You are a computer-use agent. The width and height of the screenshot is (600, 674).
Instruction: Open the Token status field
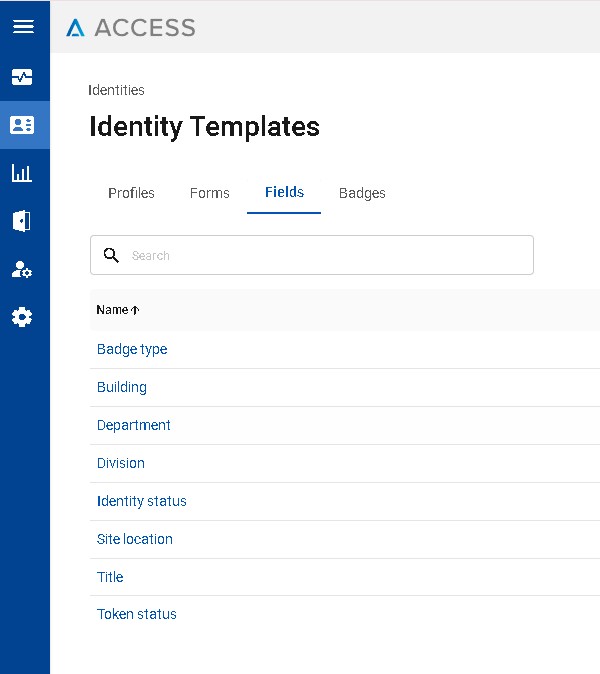click(137, 614)
